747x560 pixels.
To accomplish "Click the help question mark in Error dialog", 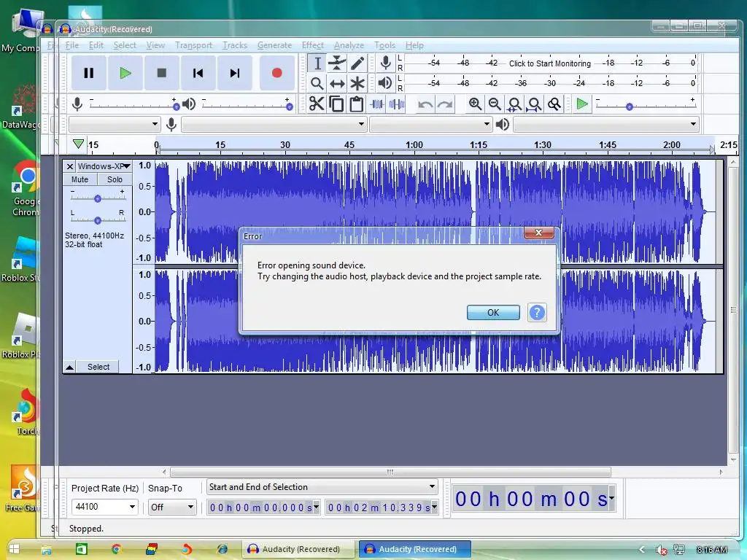I will 537,312.
